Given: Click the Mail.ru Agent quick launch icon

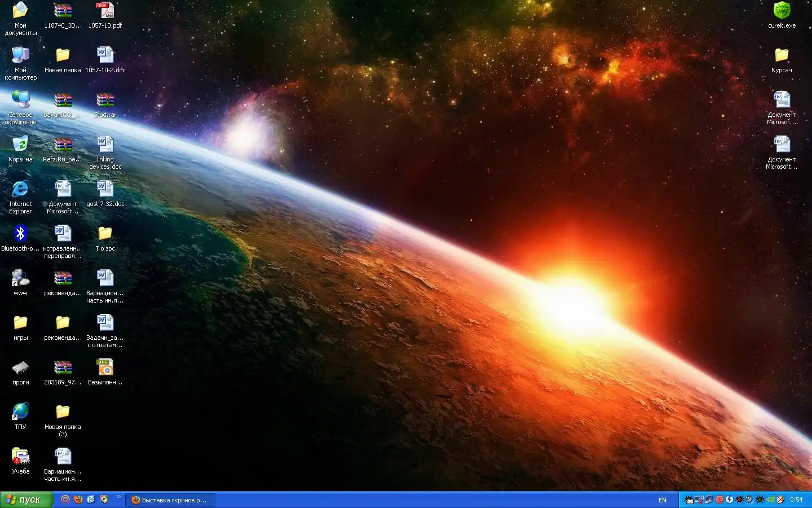Looking at the screenshot, I should pos(65,499).
